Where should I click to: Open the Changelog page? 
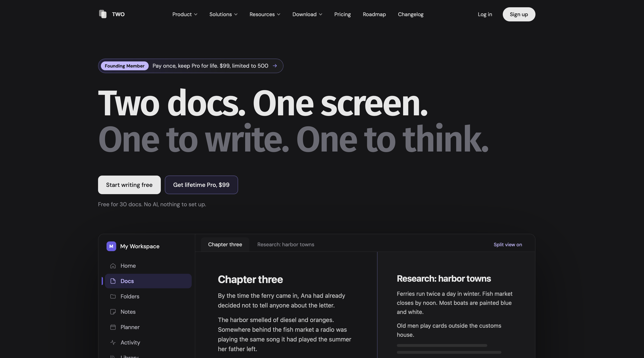(x=411, y=14)
